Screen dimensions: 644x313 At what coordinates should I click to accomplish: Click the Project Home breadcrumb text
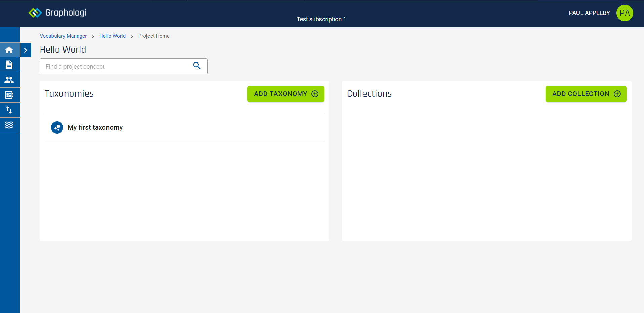154,36
